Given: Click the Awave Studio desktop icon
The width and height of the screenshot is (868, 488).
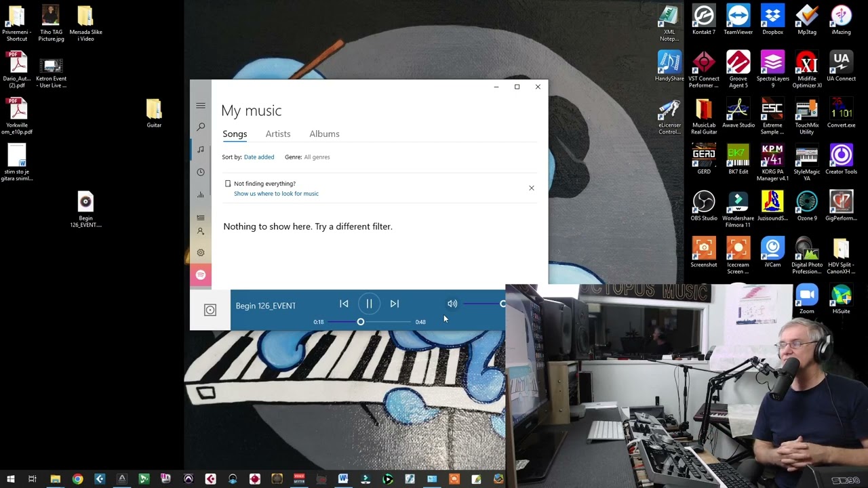Looking at the screenshot, I should tap(738, 113).
